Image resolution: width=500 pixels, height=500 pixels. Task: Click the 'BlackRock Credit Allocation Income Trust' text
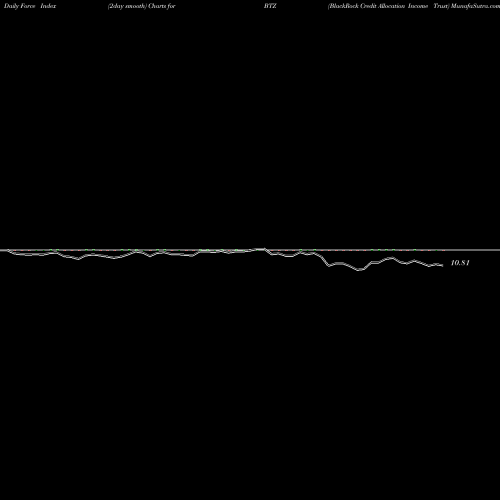(x=389, y=6)
